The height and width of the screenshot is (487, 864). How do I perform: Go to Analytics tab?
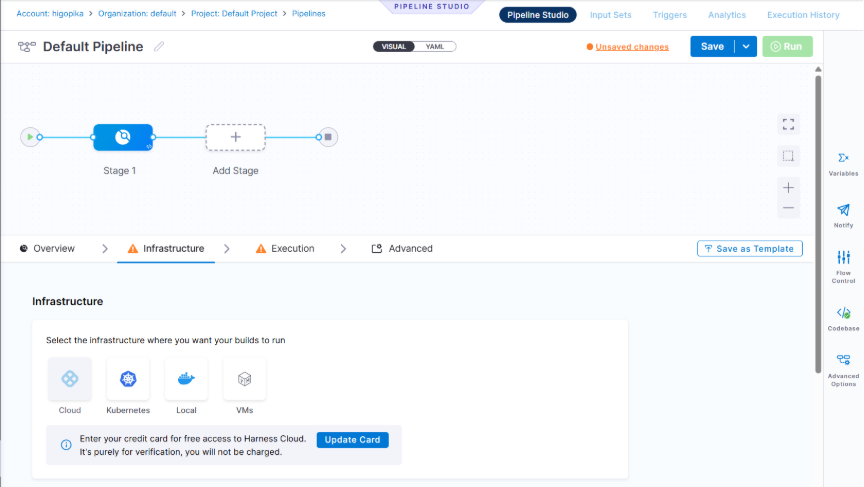point(727,15)
